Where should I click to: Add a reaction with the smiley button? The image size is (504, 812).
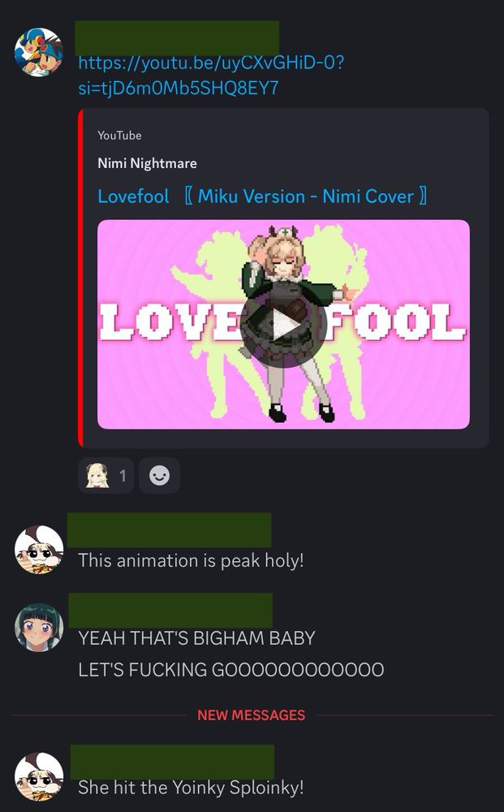coord(159,475)
